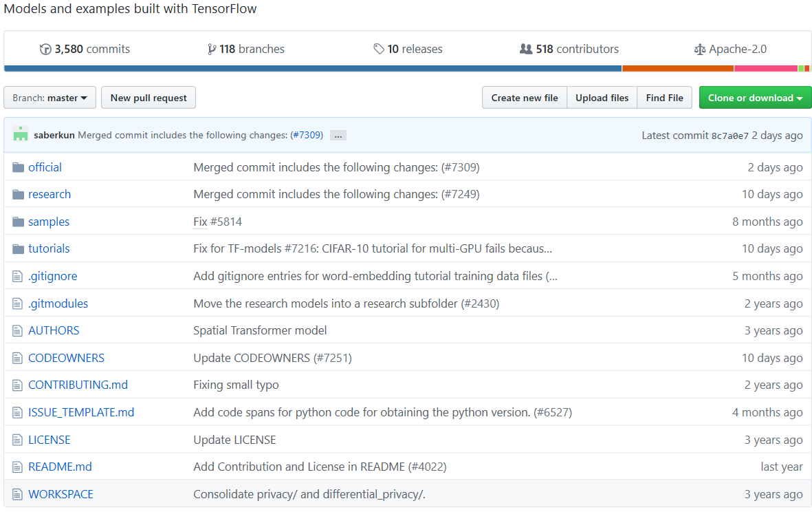View the 3,580 commits list

85,50
